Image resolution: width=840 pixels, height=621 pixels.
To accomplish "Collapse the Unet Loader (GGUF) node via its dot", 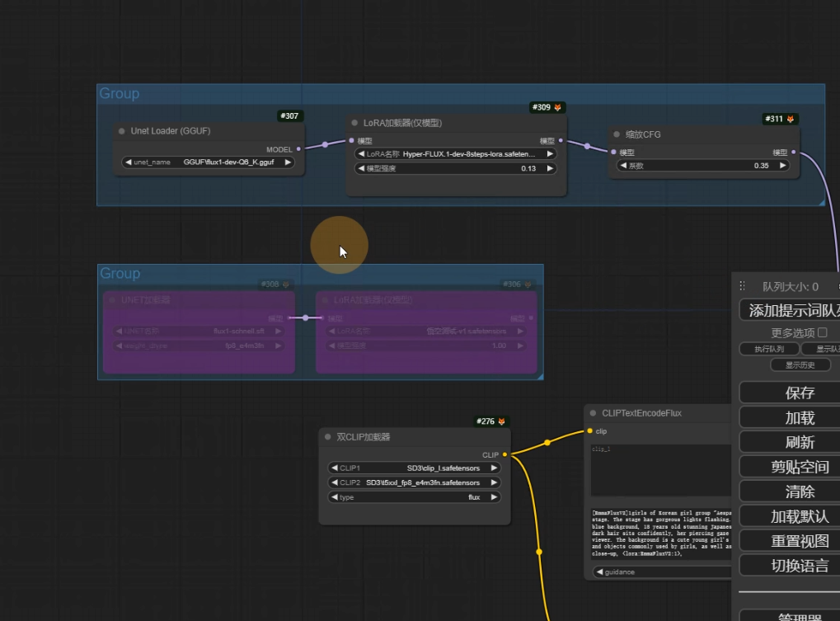I will pyautogui.click(x=122, y=131).
